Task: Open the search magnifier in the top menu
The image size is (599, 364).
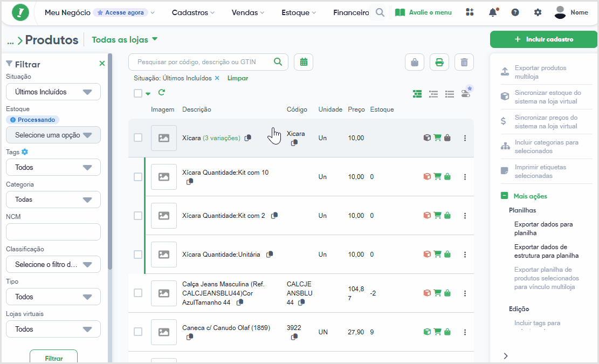Action: [x=380, y=12]
